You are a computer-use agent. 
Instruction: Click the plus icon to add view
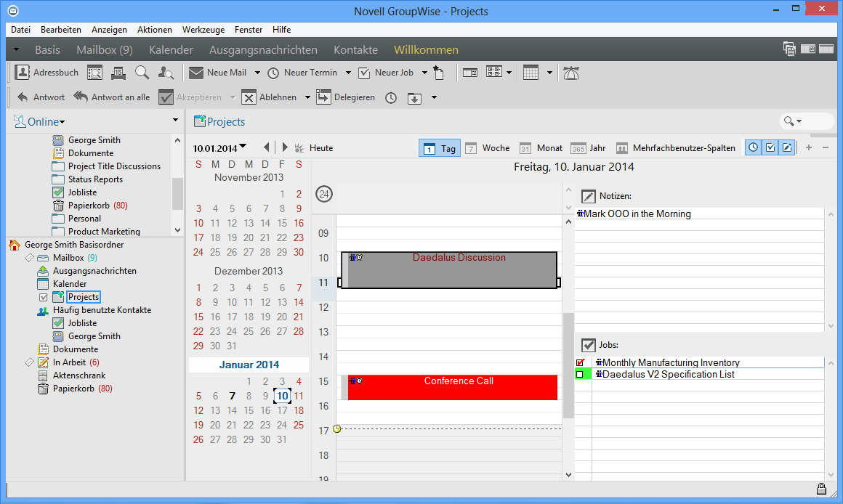point(809,147)
